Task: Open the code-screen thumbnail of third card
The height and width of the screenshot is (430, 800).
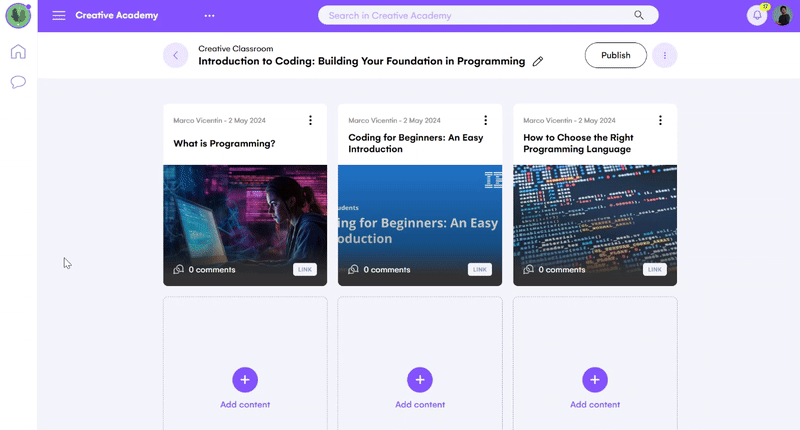Action: [x=595, y=225]
